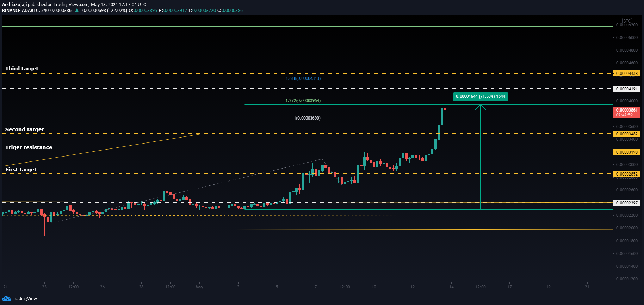Click the ArshiaZojaji author name
Viewport: 644px width, 305px height.
pos(14,5)
